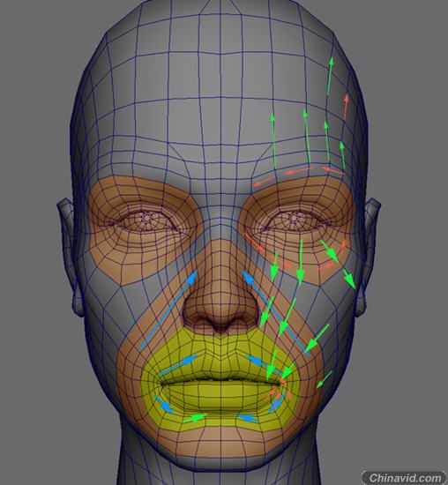This screenshot has width=448, height=485.
Task: Pick the long blue arrow right of nose
Action: coord(275,313)
